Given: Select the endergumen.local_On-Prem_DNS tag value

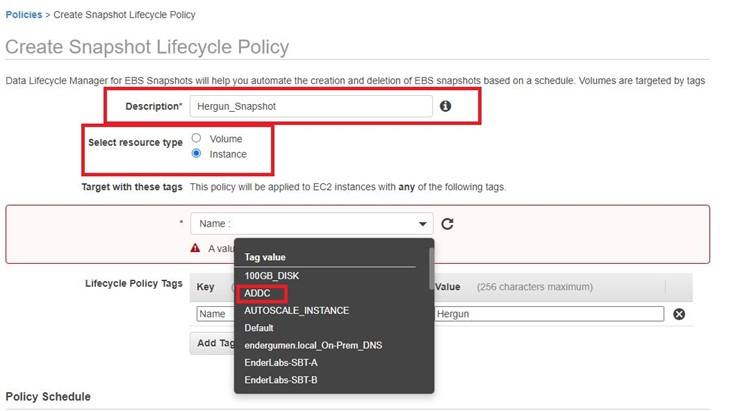Looking at the screenshot, I should pyautogui.click(x=313, y=345).
